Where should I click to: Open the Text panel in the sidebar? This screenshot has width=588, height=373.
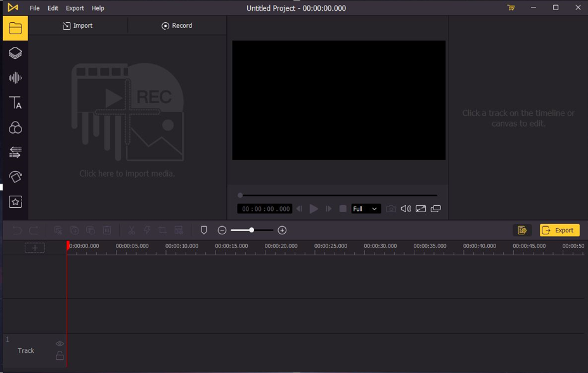coord(15,103)
